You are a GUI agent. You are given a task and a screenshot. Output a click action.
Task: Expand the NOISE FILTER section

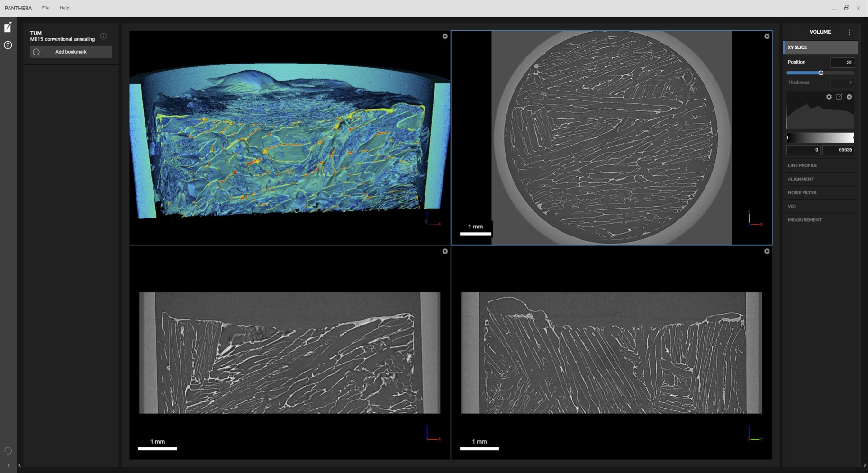tap(802, 192)
